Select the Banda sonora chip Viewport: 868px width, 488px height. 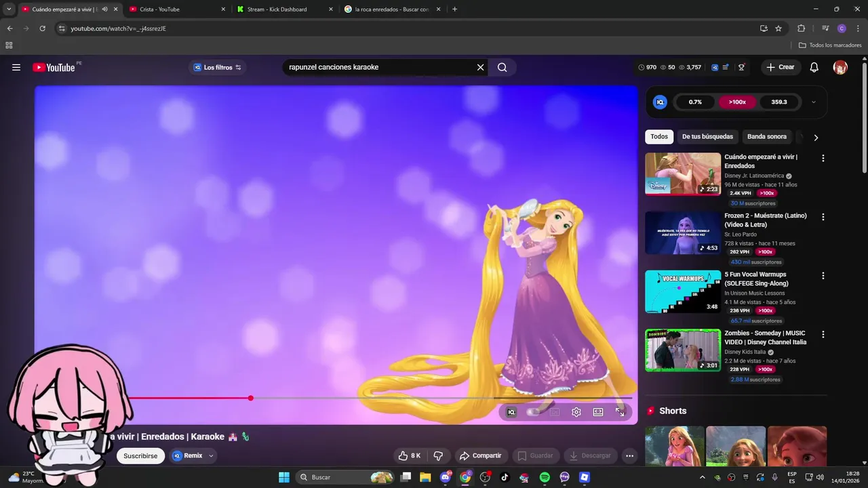click(767, 136)
